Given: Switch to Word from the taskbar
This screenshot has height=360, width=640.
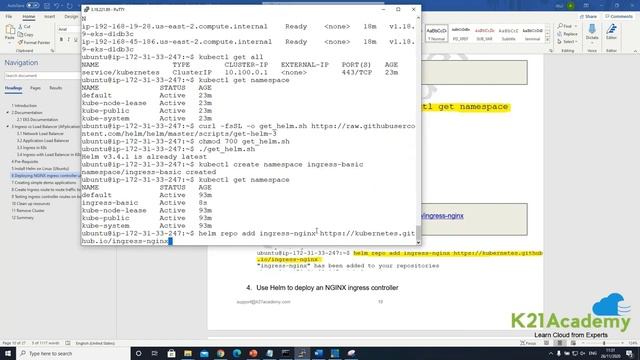Looking at the screenshot, I should click(x=319, y=353).
